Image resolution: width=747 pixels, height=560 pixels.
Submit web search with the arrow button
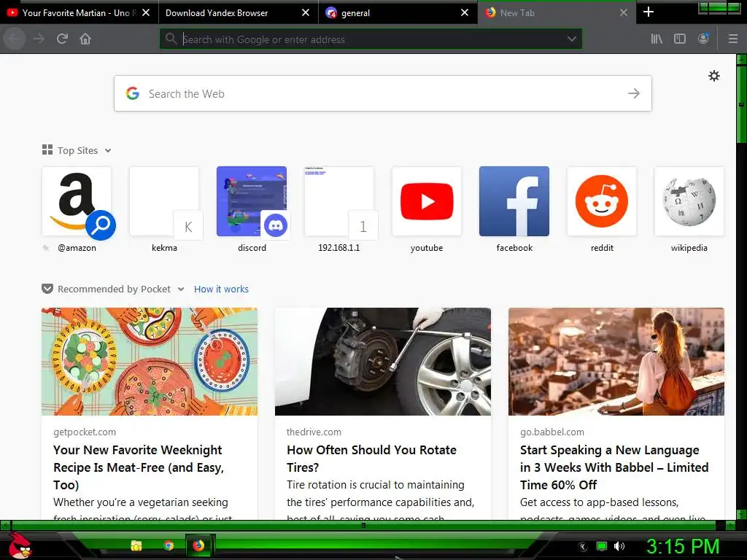[634, 93]
